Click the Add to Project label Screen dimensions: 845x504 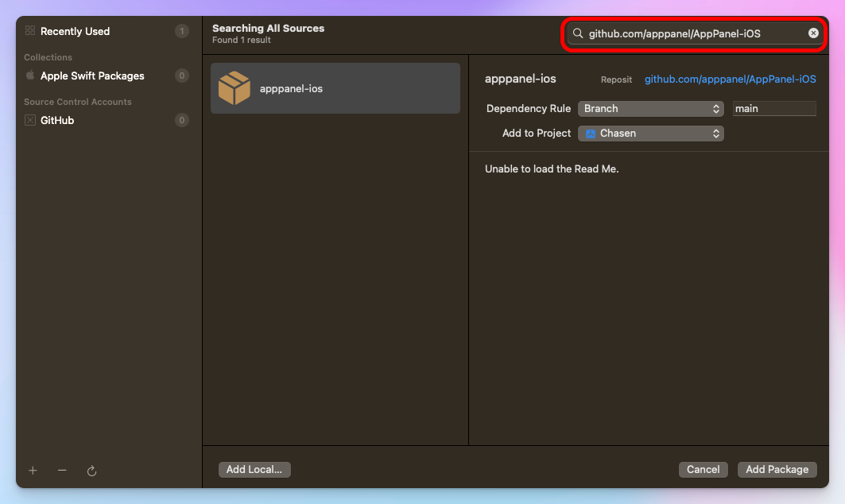pos(537,134)
